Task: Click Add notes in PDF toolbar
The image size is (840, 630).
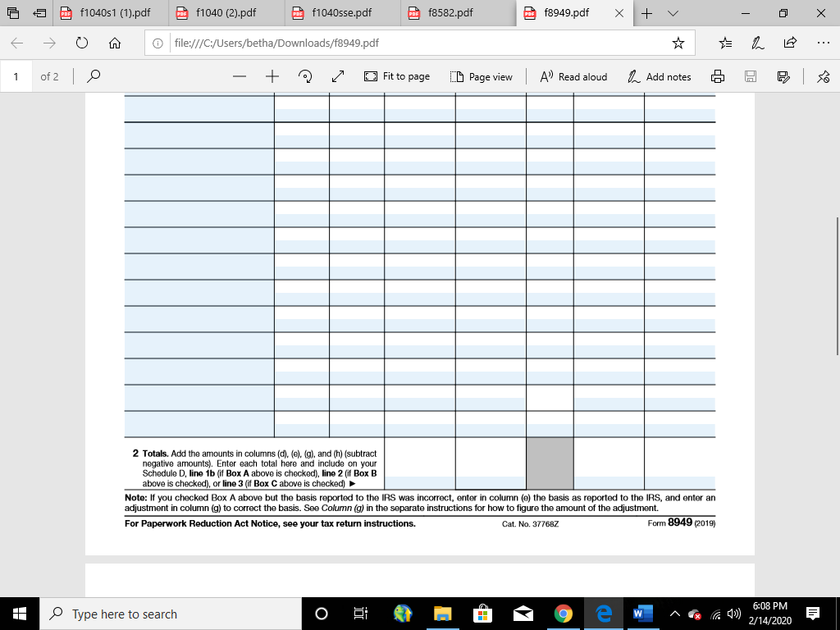Action: (x=659, y=76)
